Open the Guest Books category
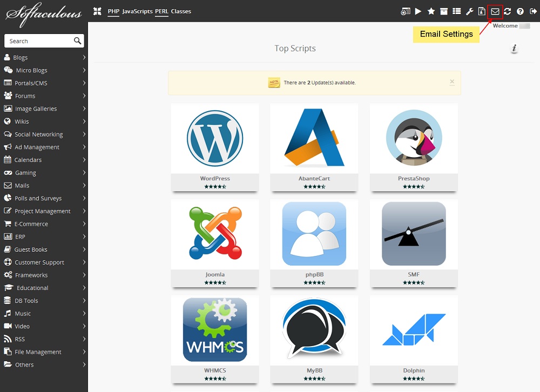Screen dimensions: 540x392 coord(31,249)
